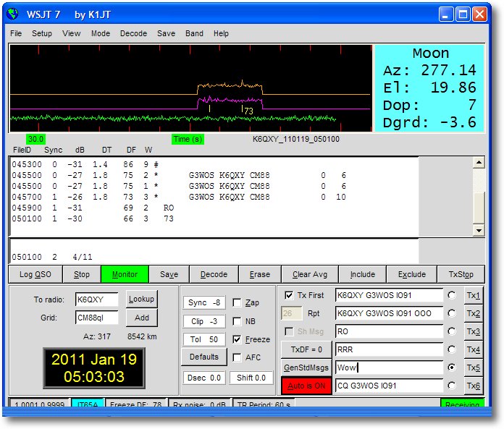Image resolution: width=504 pixels, height=429 pixels.
Task: Open the Save menu
Action: (x=166, y=33)
